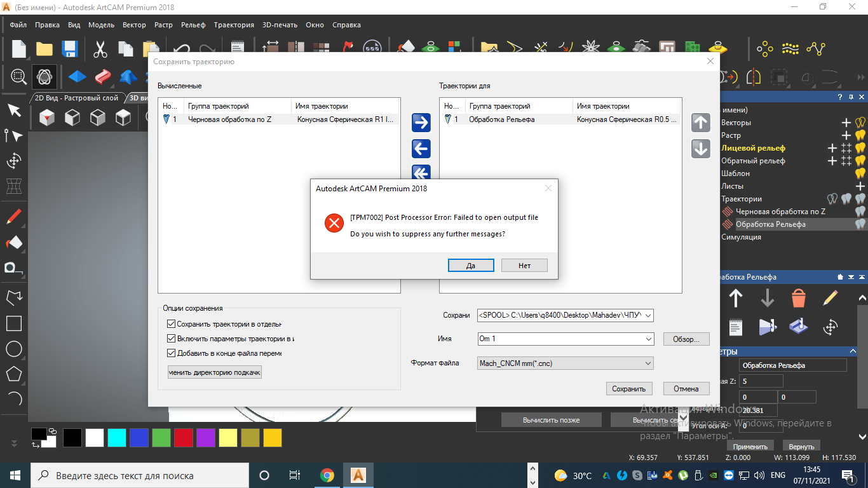The width and height of the screenshot is (868, 488).
Task: Save the model with the floppy disk icon
Action: point(69,49)
